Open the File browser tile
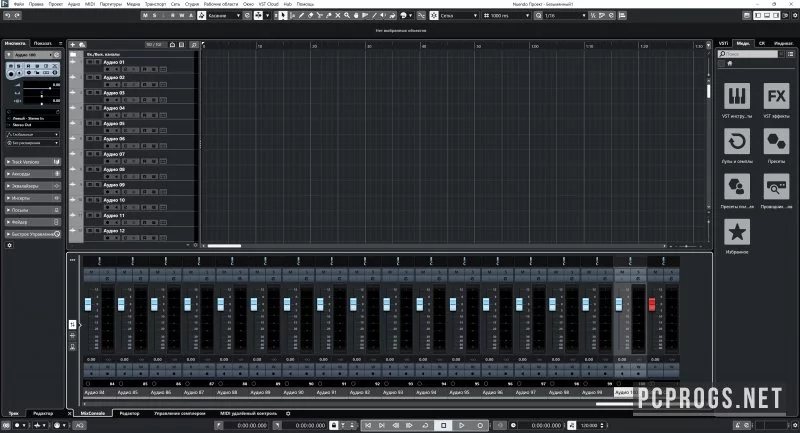 [x=776, y=187]
